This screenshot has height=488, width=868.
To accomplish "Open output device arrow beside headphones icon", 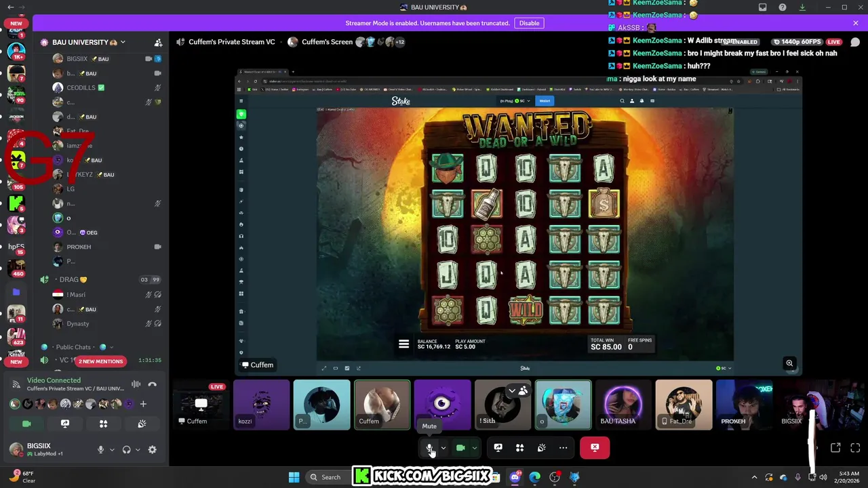I will (138, 449).
